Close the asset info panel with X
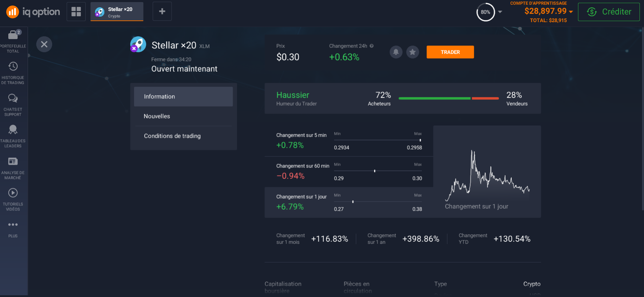The width and height of the screenshot is (644, 297). pos(44,44)
